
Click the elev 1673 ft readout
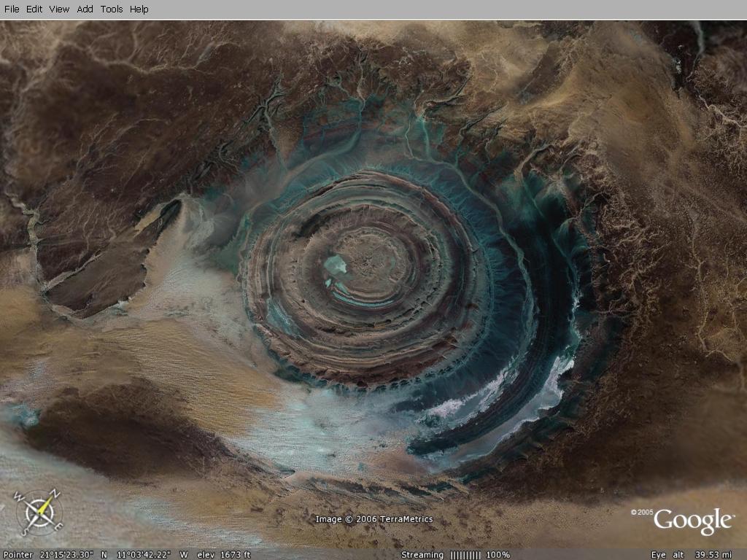(223, 555)
